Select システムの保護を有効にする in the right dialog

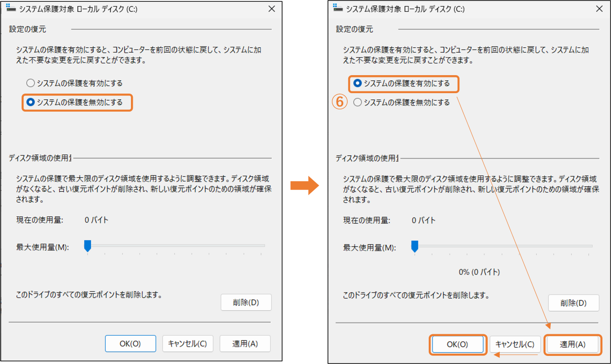point(401,83)
